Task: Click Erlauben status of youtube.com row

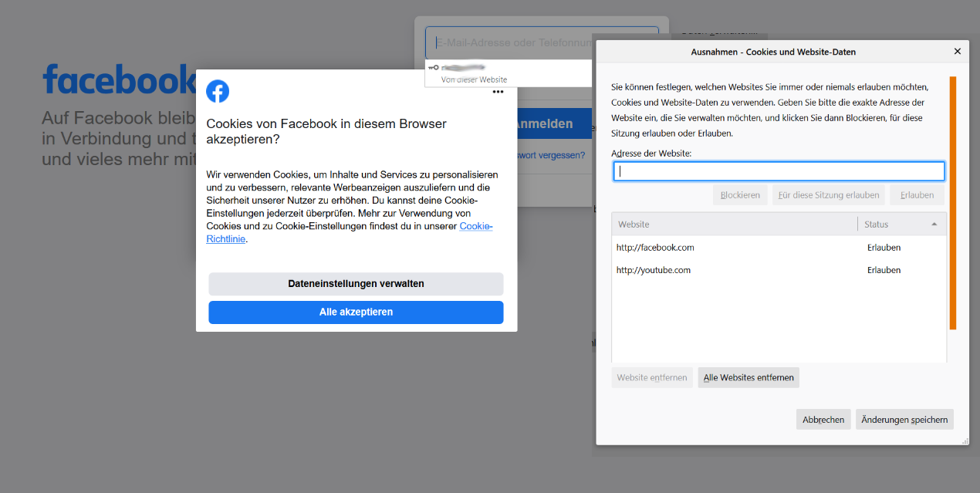Action: (884, 270)
